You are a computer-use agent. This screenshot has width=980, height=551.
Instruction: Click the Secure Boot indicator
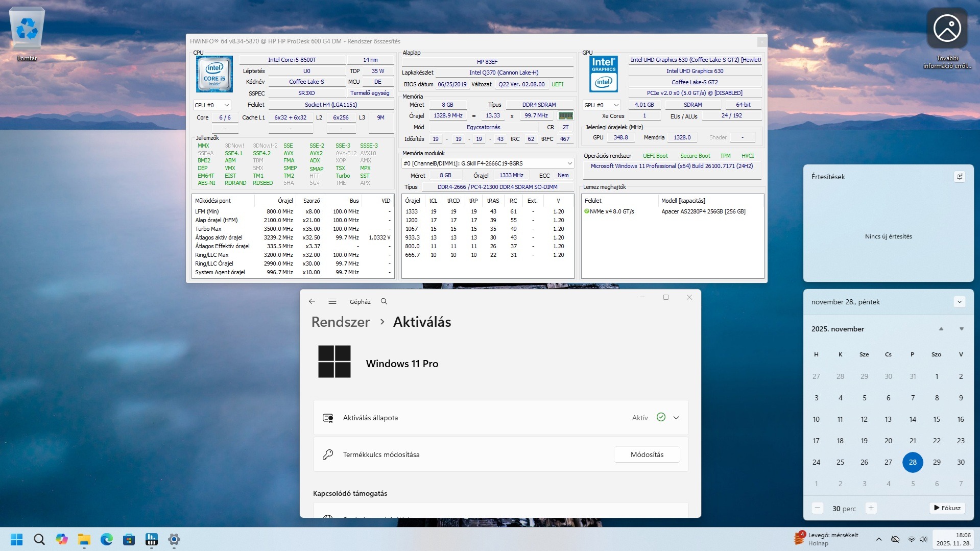[695, 156]
